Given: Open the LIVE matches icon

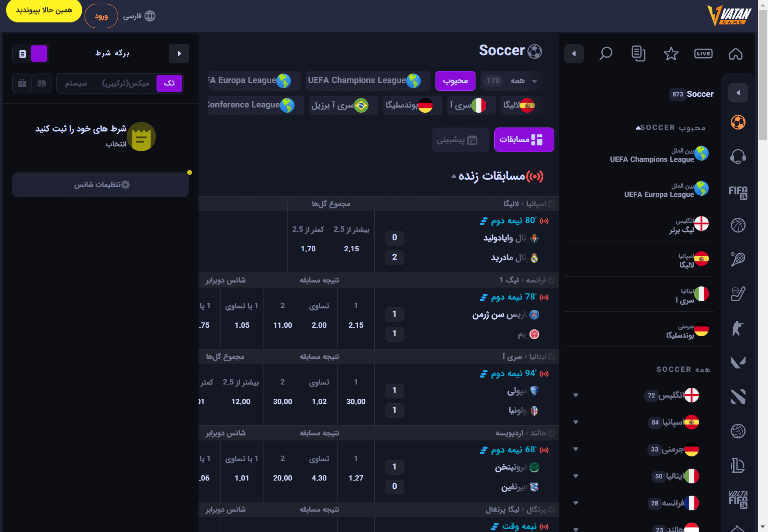Looking at the screenshot, I should click(x=703, y=54).
